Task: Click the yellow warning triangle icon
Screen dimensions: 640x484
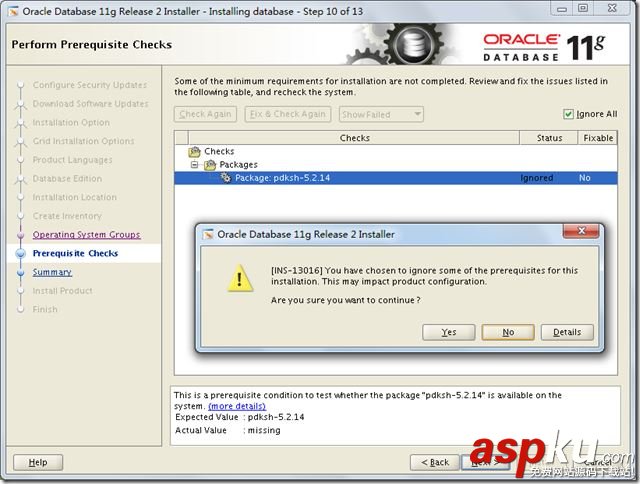Action: coord(240,278)
